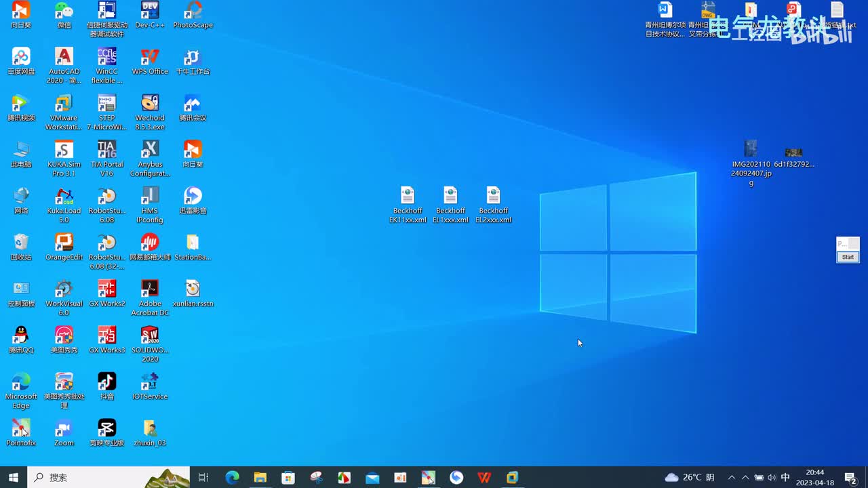
Task: Select the OrangeEdit desktop shortcut
Action: [64, 247]
